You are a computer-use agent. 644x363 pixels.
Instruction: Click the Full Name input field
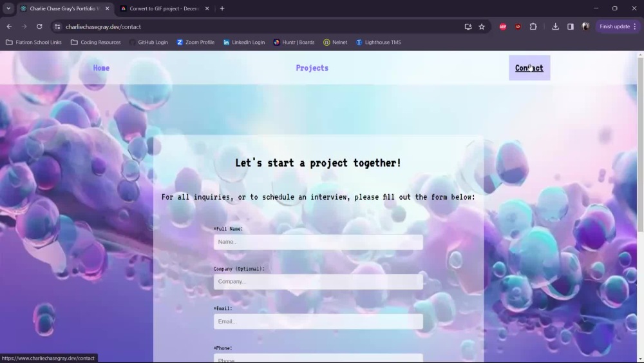click(318, 242)
